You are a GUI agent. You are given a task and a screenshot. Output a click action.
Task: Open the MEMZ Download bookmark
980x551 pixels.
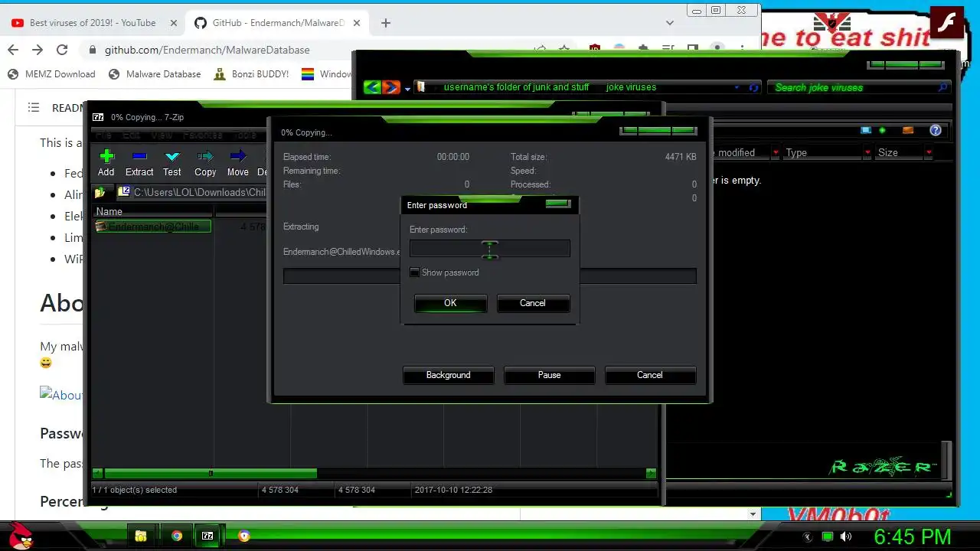(51, 74)
